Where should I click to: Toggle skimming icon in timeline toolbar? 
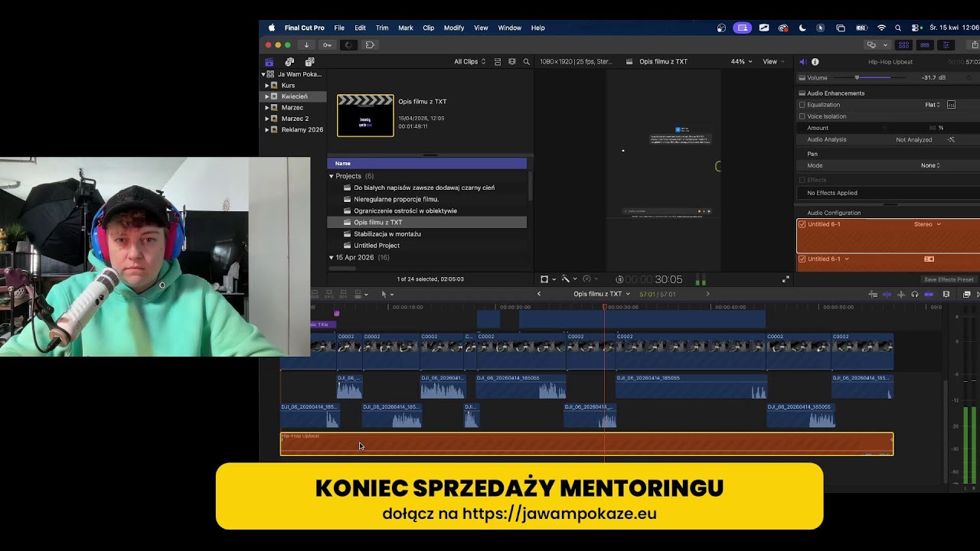887,295
